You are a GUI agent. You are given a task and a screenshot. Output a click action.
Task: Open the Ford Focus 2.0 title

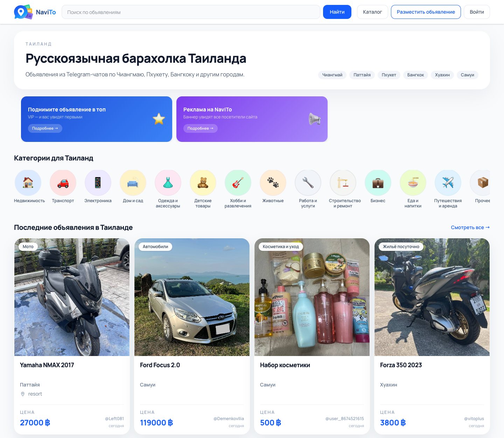click(160, 365)
